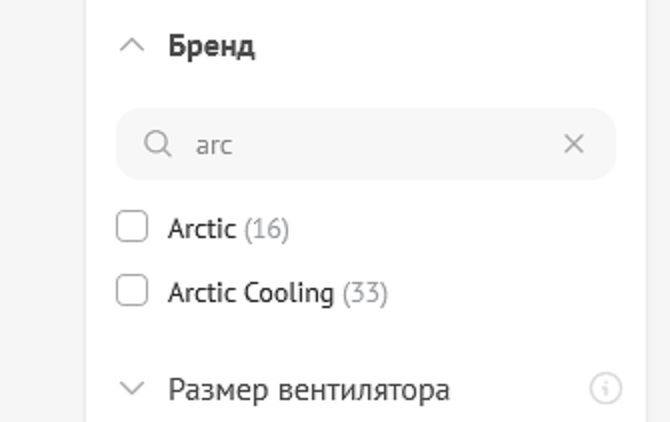
Task: Select the Arctic brand label text
Action: click(201, 229)
